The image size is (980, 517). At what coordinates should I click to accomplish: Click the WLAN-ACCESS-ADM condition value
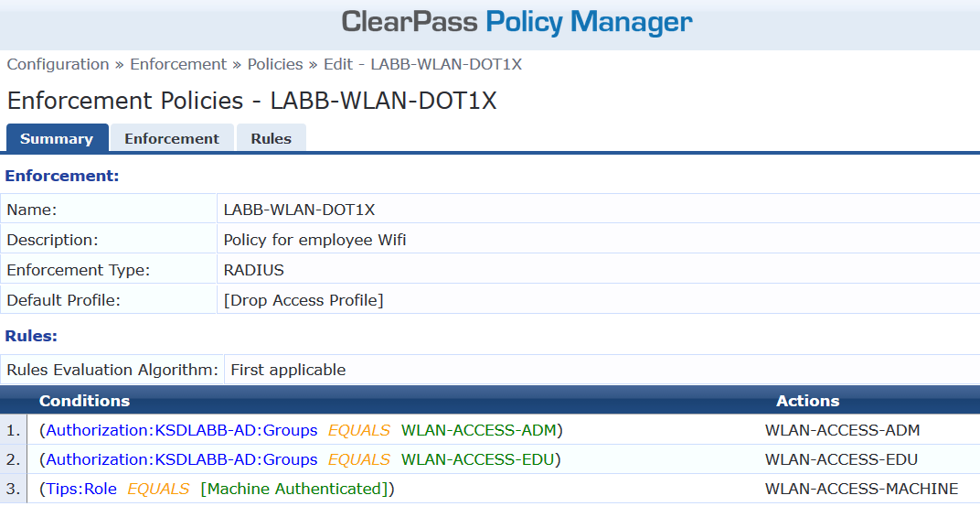click(479, 430)
